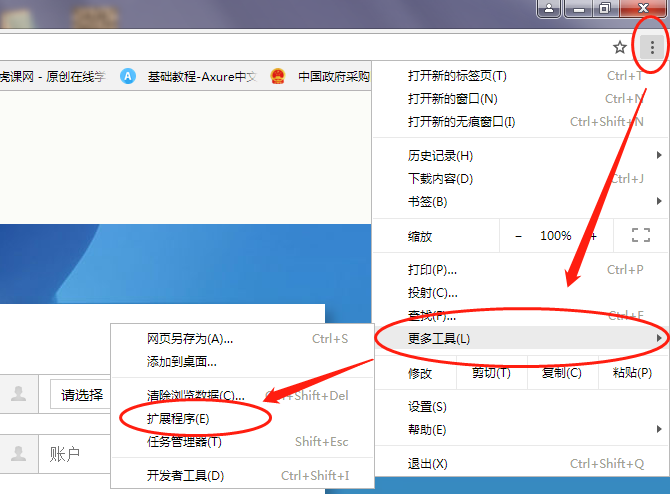Choose 打开新的无痕窗口(I)

[461, 122]
